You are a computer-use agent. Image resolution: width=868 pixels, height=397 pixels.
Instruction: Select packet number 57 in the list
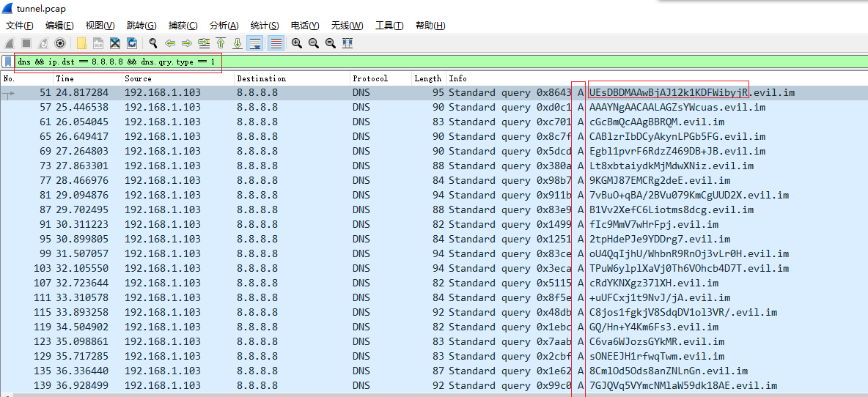tap(220, 107)
